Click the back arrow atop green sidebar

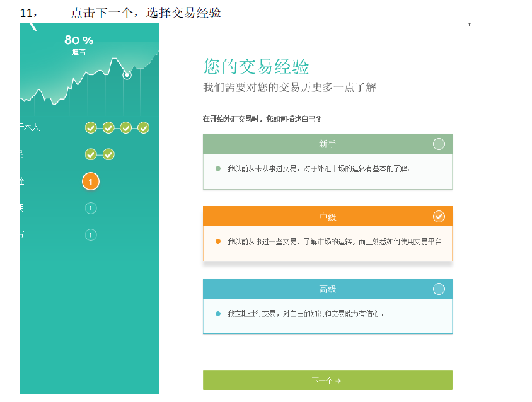33,26
